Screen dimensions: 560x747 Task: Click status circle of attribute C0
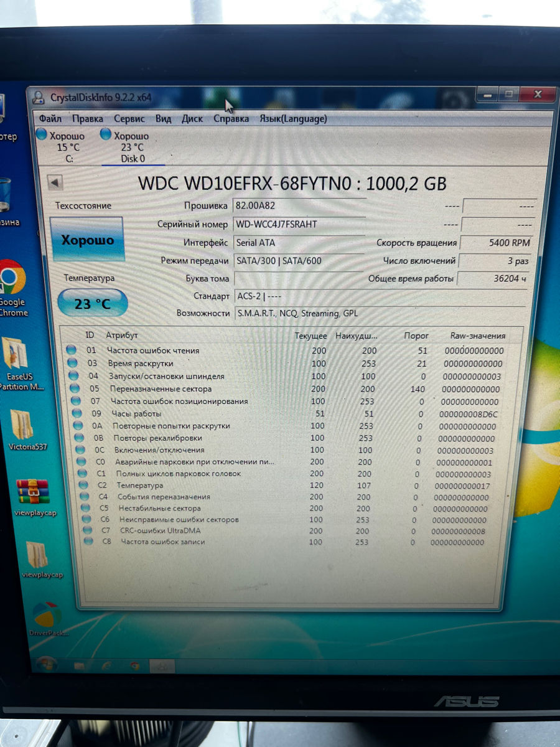point(82,462)
